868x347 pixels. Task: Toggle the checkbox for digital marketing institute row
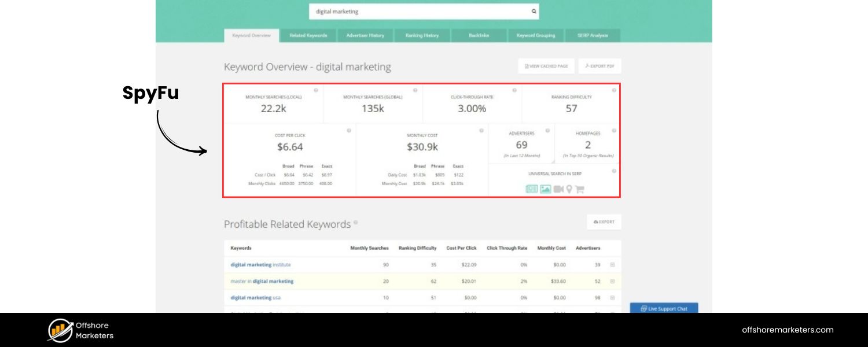[612, 265]
